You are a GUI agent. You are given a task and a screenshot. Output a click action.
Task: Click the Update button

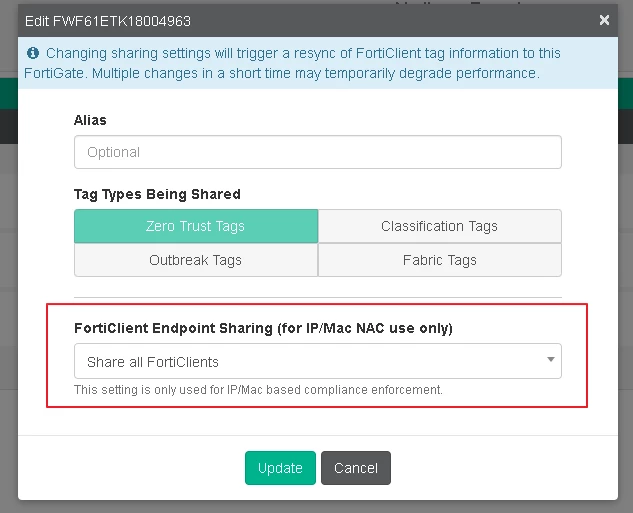tap(280, 468)
